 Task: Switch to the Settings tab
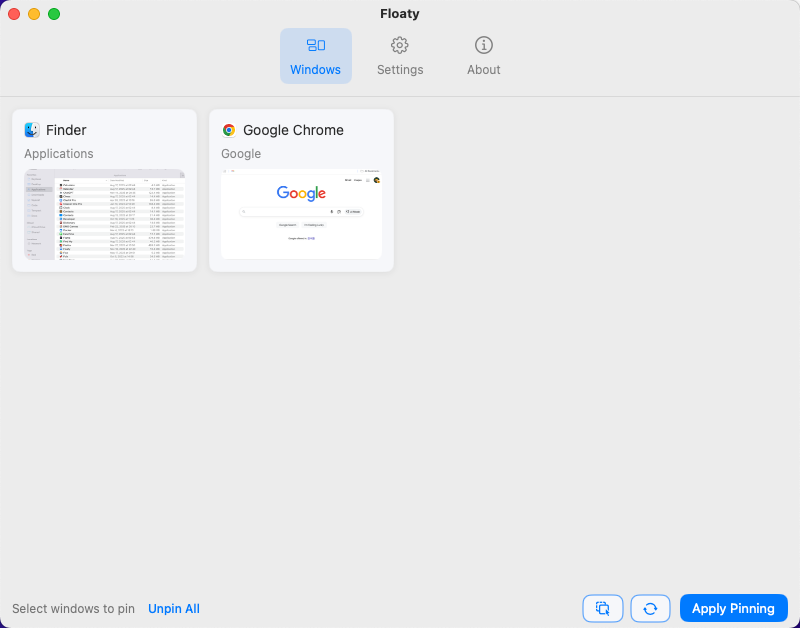tap(400, 55)
